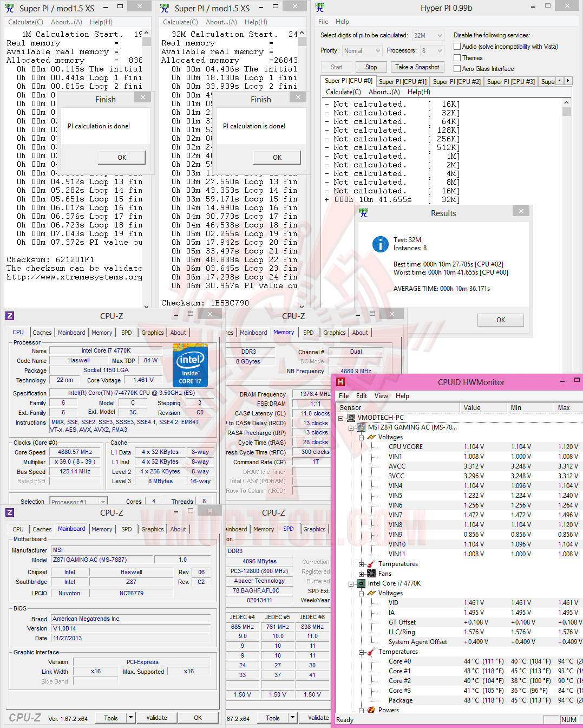Click the lightning icon of CPU Voltages node
This screenshot has height=728, width=583.
pyautogui.click(x=371, y=593)
